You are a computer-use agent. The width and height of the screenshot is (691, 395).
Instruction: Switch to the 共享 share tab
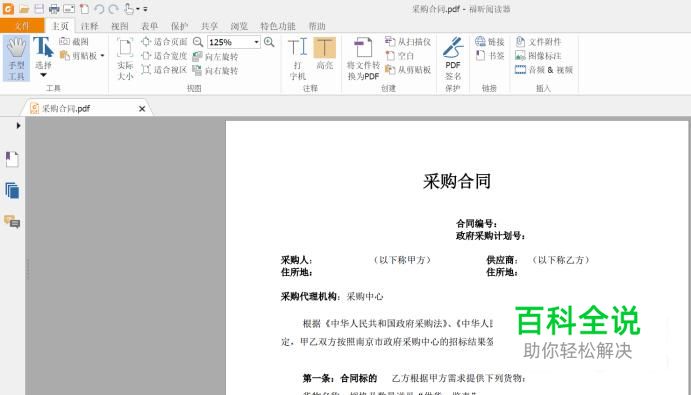click(x=209, y=26)
